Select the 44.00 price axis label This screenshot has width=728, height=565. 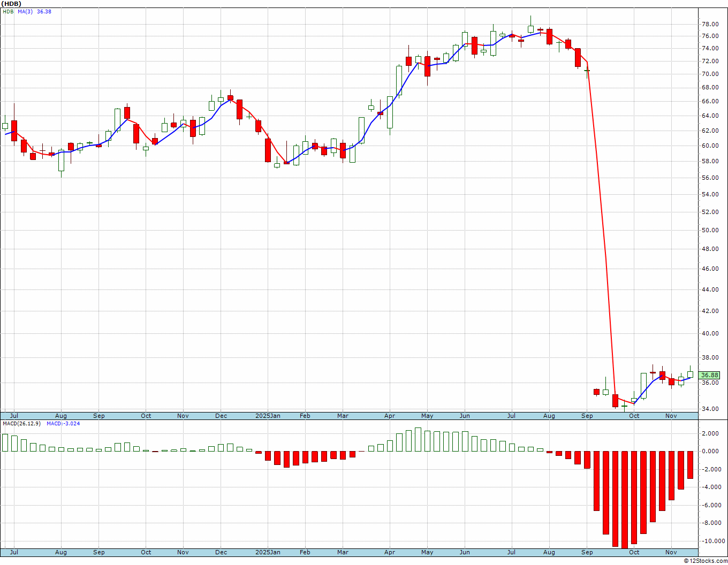pyautogui.click(x=710, y=289)
